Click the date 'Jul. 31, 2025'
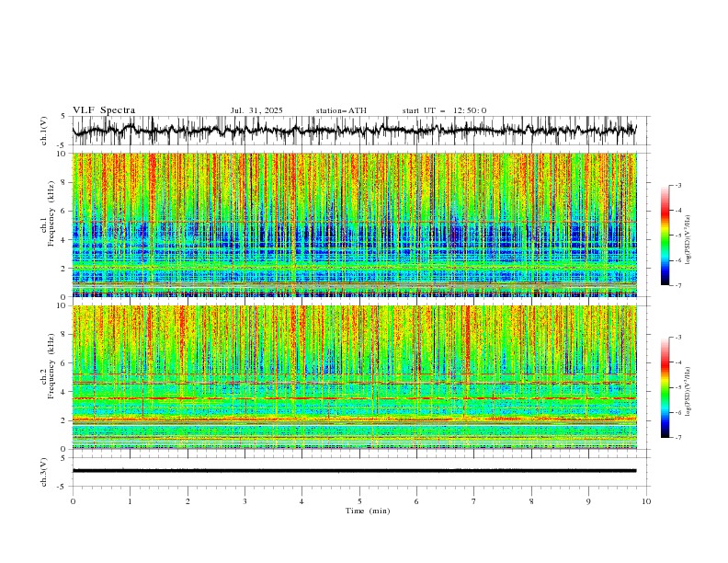The image size is (728, 563). [256, 110]
